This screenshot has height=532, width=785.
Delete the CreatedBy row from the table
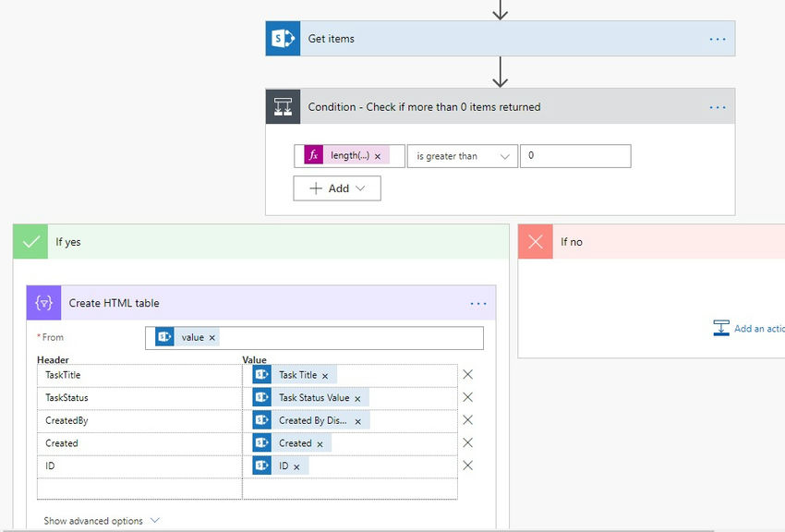pos(467,420)
